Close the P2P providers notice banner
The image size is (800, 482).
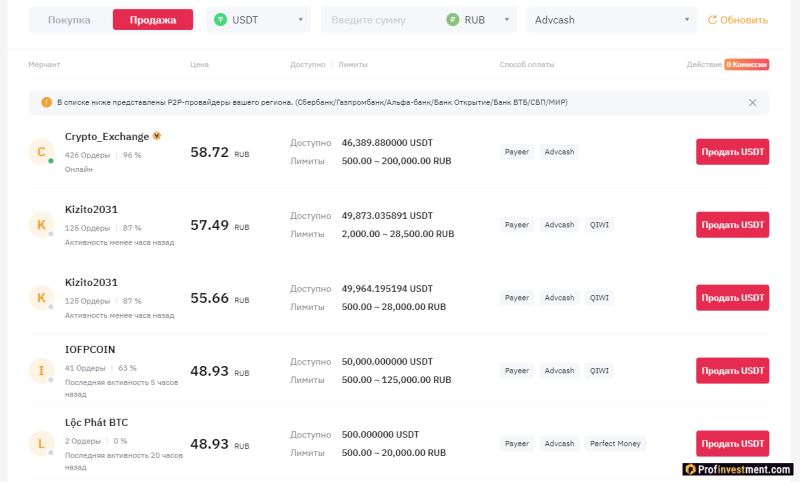(x=752, y=102)
